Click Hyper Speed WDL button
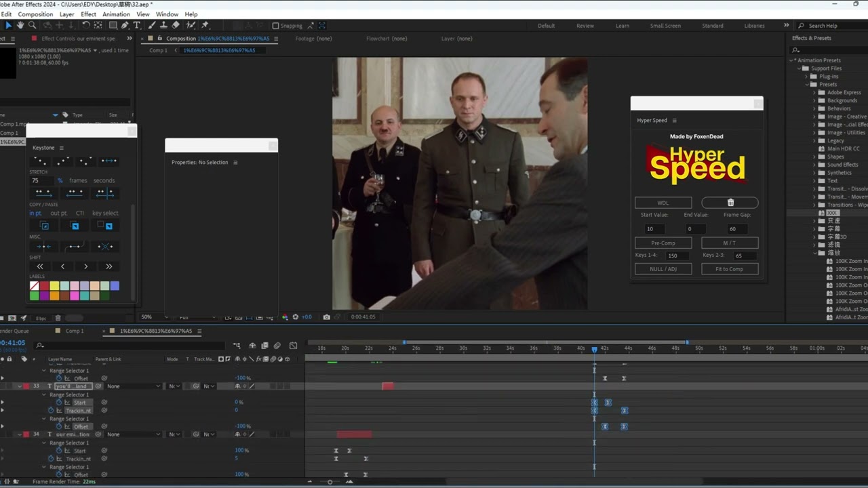The width and height of the screenshot is (868, 488). click(x=663, y=203)
